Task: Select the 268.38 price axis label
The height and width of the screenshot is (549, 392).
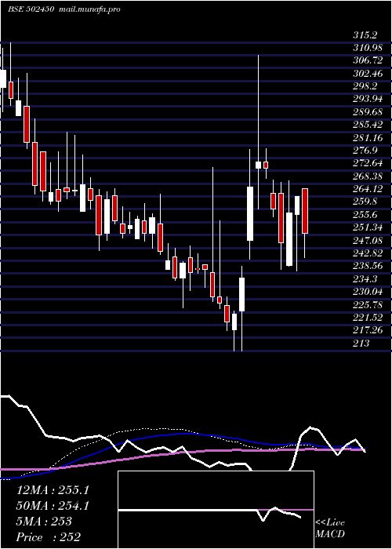Action: (x=368, y=176)
